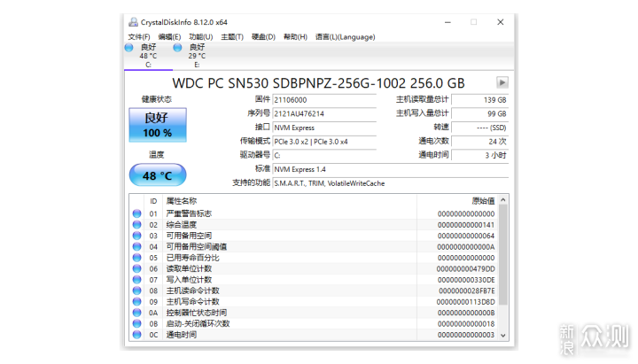Click raw value 00000000113D8D
Viewport: 638px width, 364px height.
(465, 302)
